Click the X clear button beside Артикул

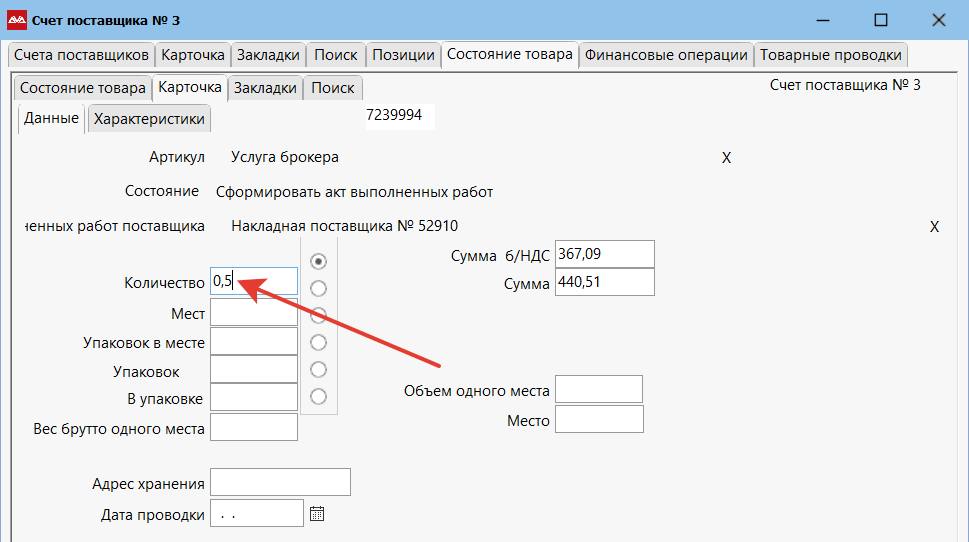click(x=727, y=158)
